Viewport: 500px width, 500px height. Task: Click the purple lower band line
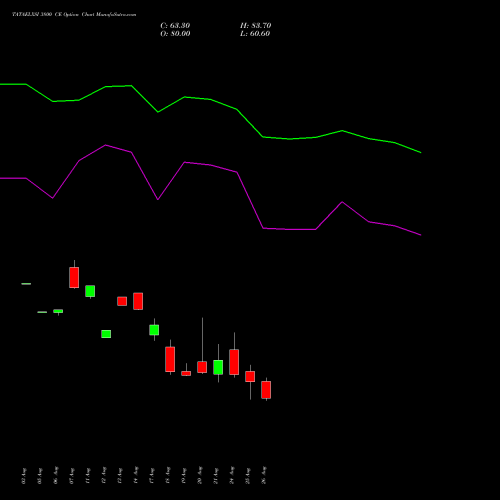point(210,165)
